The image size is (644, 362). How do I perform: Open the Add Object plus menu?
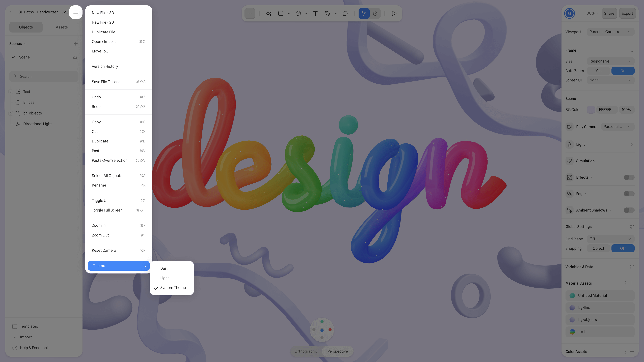[250, 13]
